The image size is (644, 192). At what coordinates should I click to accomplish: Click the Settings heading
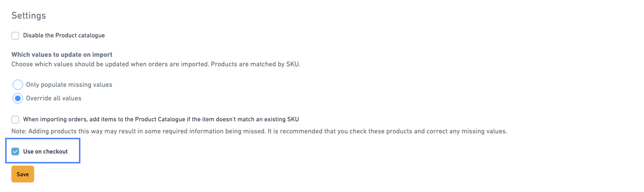point(29,15)
